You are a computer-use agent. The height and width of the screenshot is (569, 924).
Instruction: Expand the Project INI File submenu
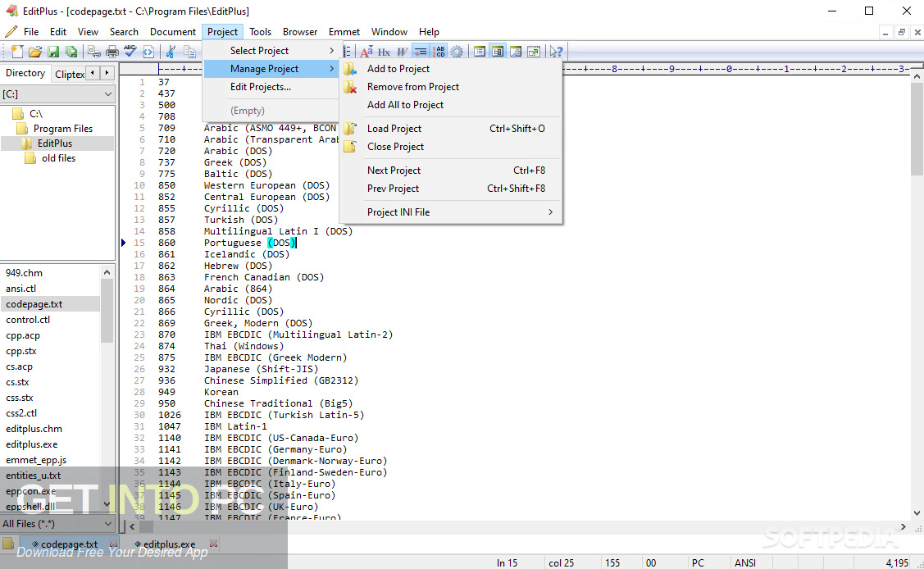(x=452, y=212)
